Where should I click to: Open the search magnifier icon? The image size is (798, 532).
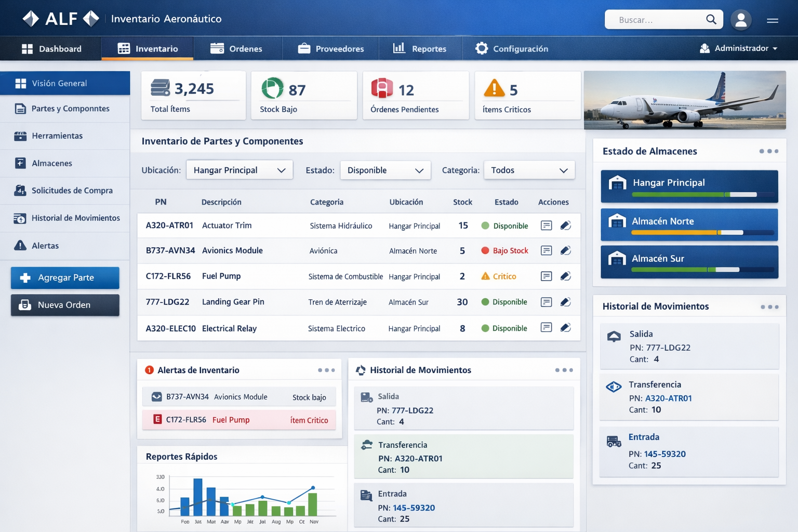(x=711, y=20)
